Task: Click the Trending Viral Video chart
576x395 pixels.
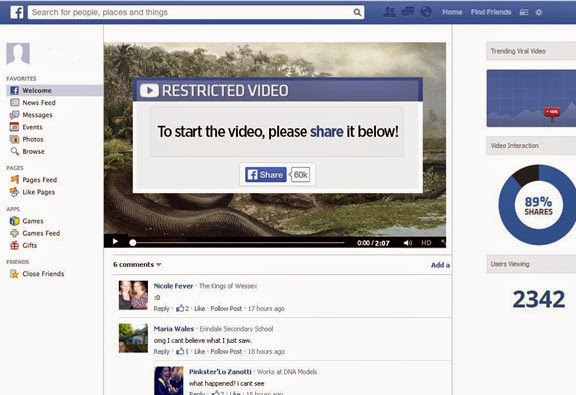Action: click(x=531, y=98)
